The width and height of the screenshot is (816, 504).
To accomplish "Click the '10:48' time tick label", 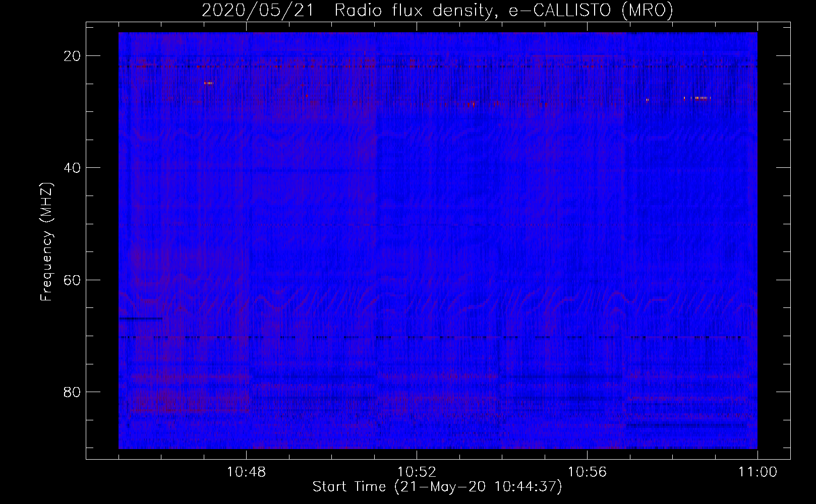I will tap(246, 472).
